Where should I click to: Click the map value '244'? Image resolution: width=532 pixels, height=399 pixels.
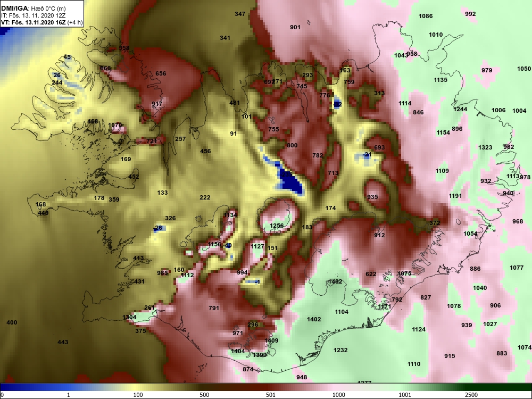click(57, 83)
